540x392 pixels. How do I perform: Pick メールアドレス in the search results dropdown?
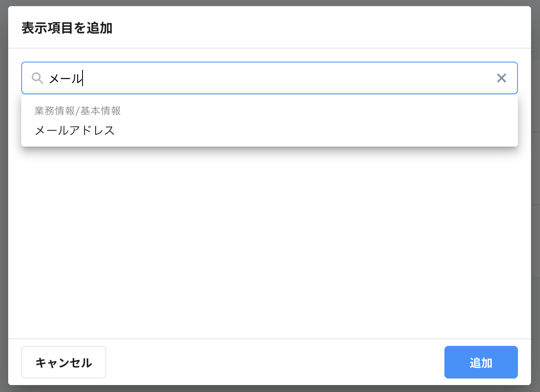[x=74, y=130]
